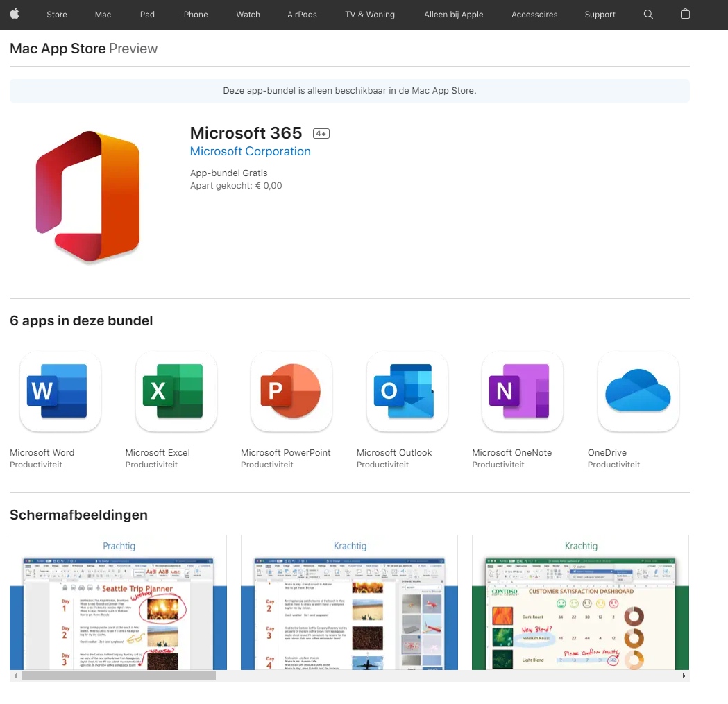Click the Mac App Store availability banner text
The image size is (728, 704).
click(350, 90)
